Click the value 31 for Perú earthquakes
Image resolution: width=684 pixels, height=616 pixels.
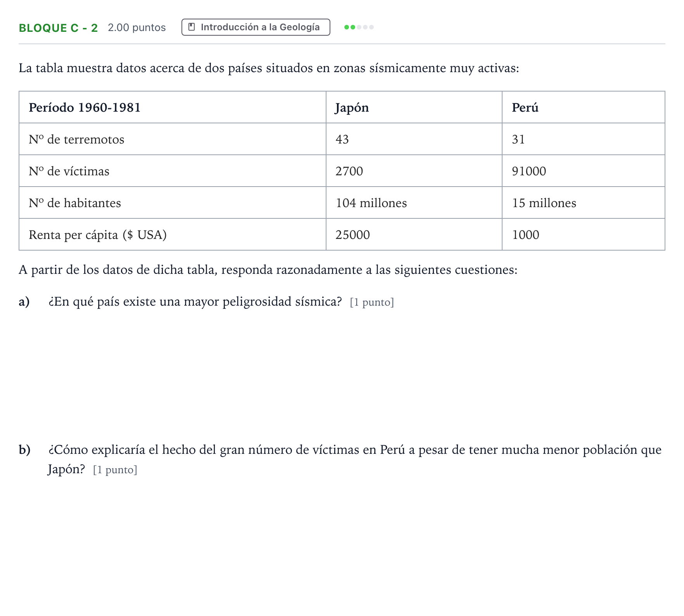click(584, 139)
